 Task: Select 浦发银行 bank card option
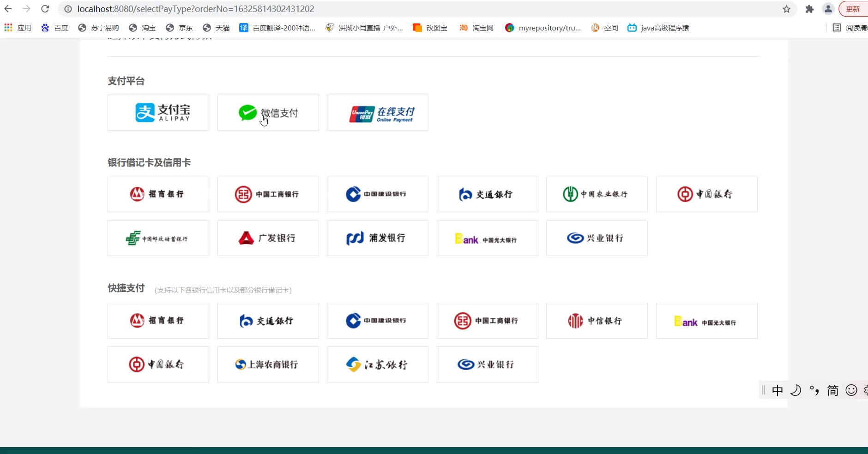click(378, 238)
